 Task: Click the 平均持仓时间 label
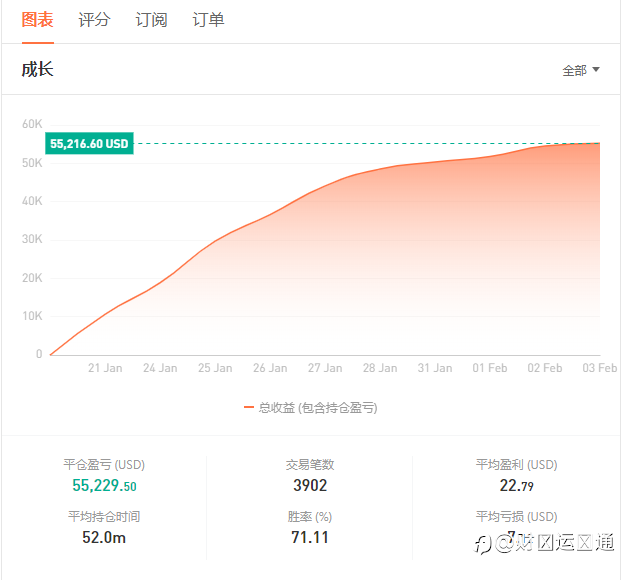coord(104,517)
